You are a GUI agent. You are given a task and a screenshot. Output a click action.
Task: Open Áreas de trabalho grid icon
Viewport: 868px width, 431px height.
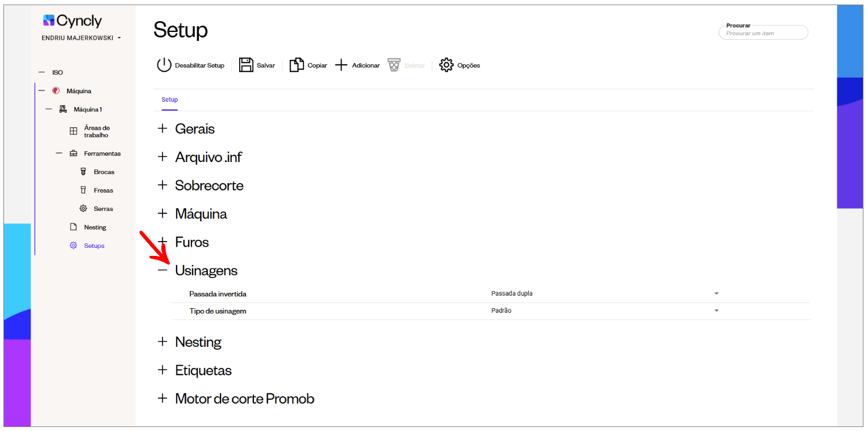click(x=73, y=131)
